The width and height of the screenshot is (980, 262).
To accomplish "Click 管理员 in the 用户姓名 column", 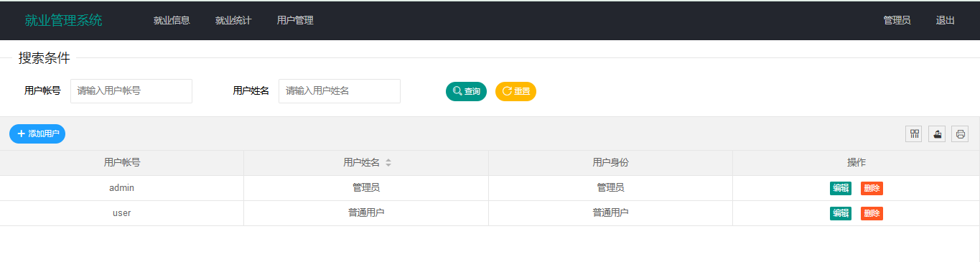I will (366, 188).
